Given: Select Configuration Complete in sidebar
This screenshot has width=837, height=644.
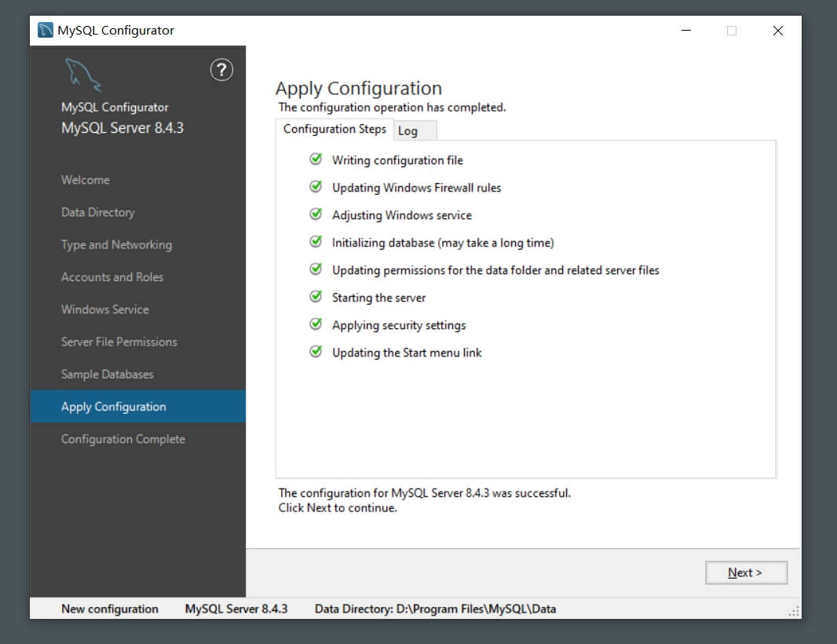Looking at the screenshot, I should click(122, 439).
